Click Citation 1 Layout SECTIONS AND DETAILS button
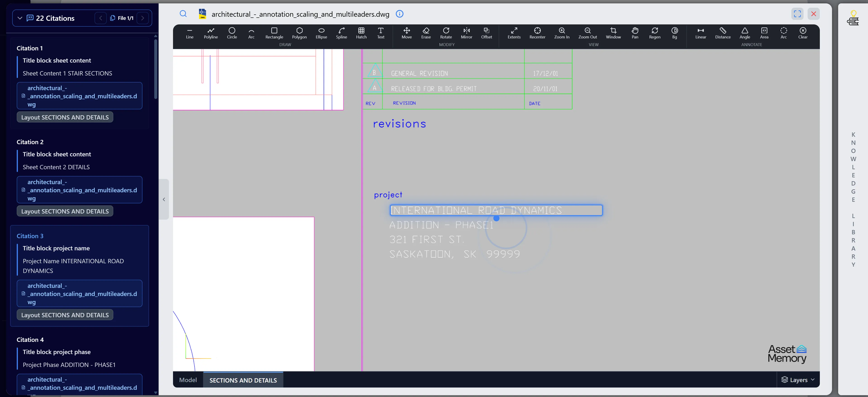This screenshot has width=868, height=397. pos(65,117)
